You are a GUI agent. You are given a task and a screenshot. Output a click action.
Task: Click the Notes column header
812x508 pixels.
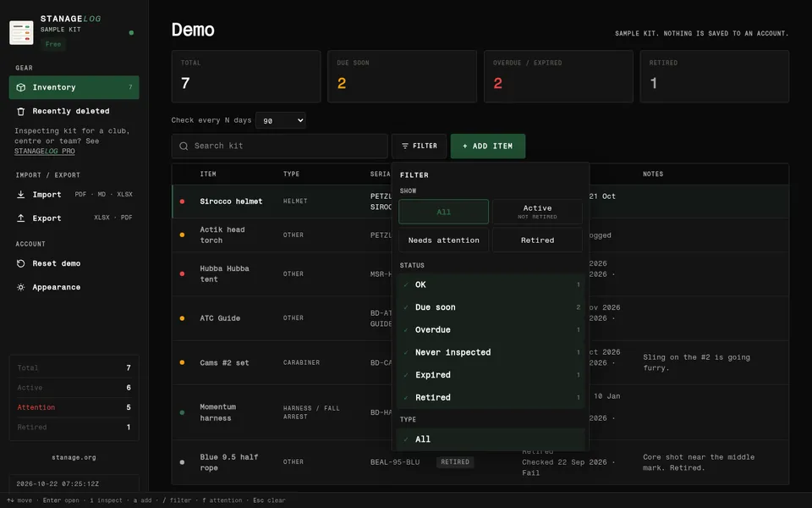pos(653,174)
